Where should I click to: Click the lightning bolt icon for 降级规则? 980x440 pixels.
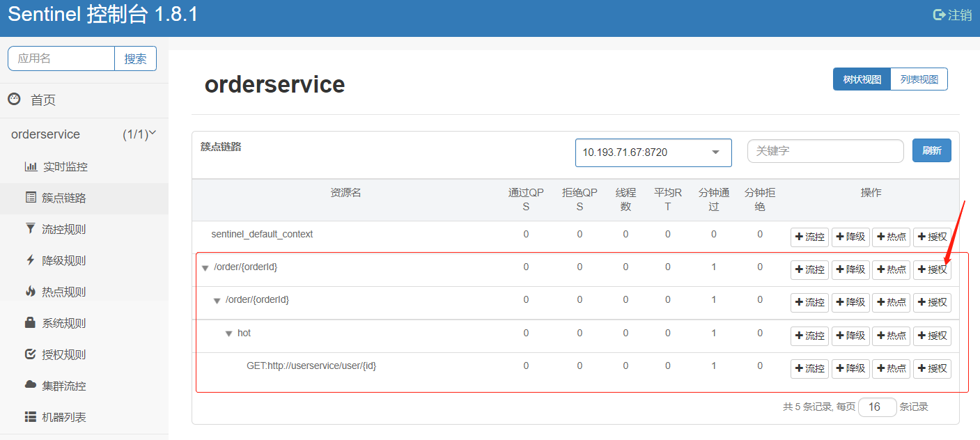[x=30, y=260]
